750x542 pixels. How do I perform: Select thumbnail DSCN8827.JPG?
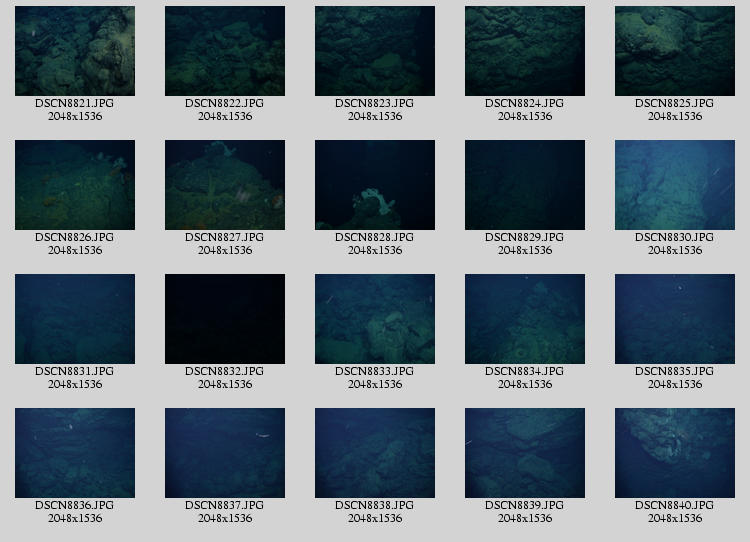[225, 185]
